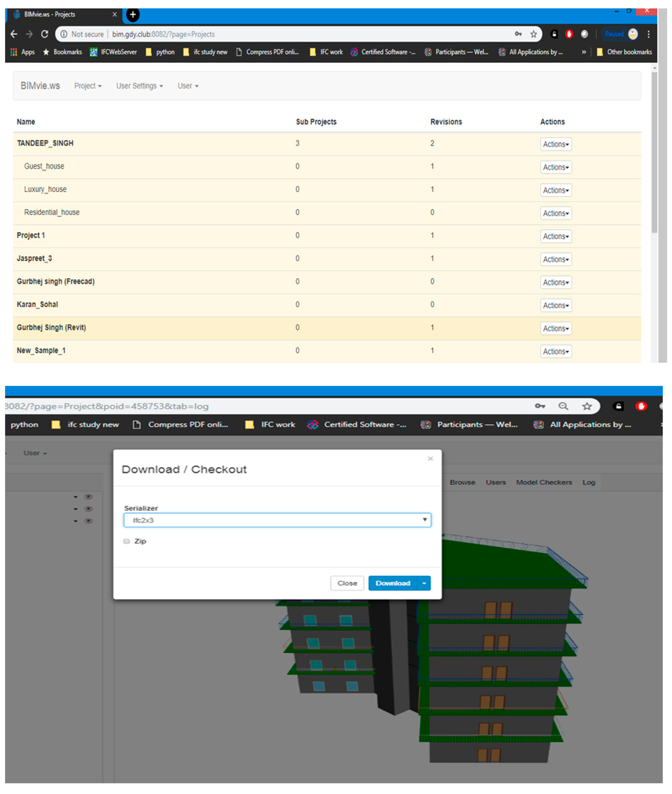
Task: Enable the Zip checkbox
Action: pyautogui.click(x=127, y=541)
